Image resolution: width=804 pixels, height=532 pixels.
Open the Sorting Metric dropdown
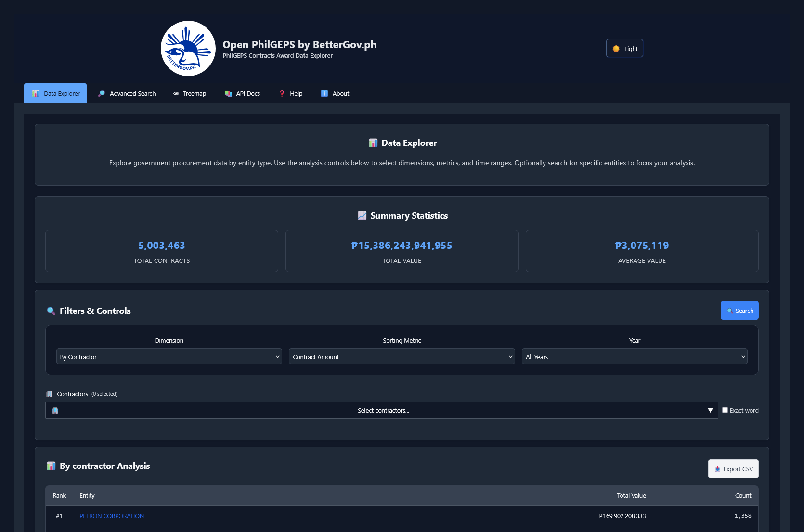[402, 357]
